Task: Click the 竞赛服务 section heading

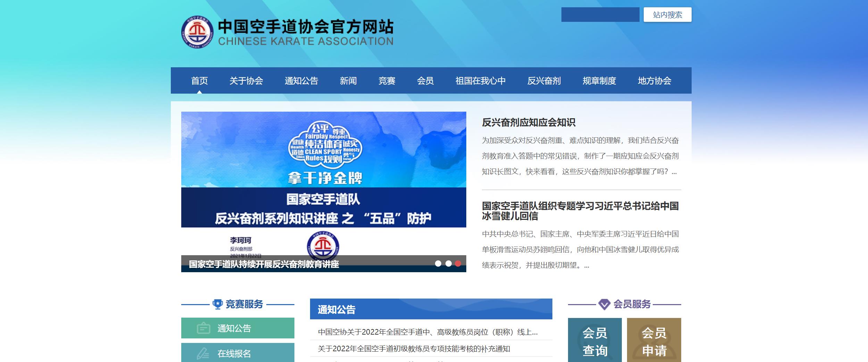Action: pyautogui.click(x=244, y=304)
